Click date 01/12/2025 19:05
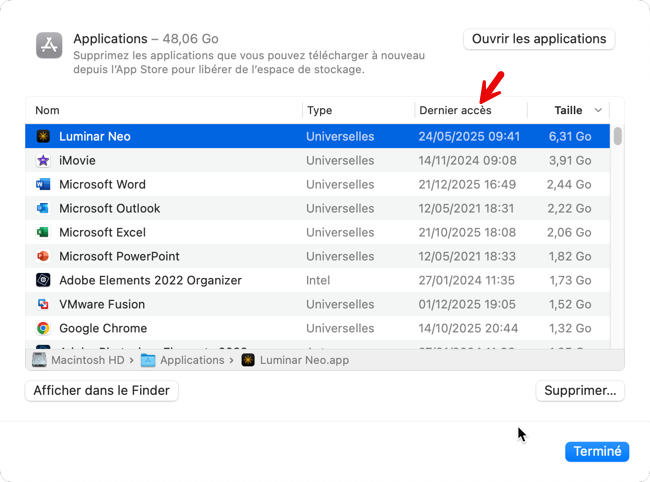The height and width of the screenshot is (482, 650). point(467,304)
